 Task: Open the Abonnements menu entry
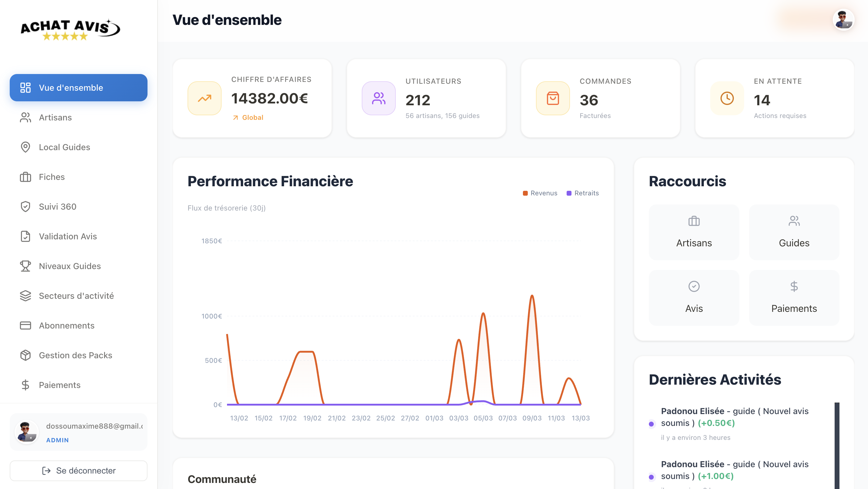coord(66,325)
